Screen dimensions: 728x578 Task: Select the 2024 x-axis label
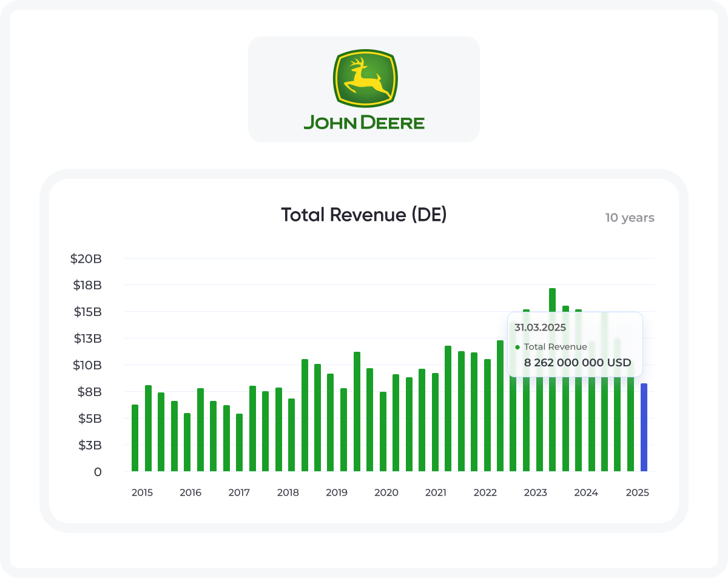click(586, 492)
